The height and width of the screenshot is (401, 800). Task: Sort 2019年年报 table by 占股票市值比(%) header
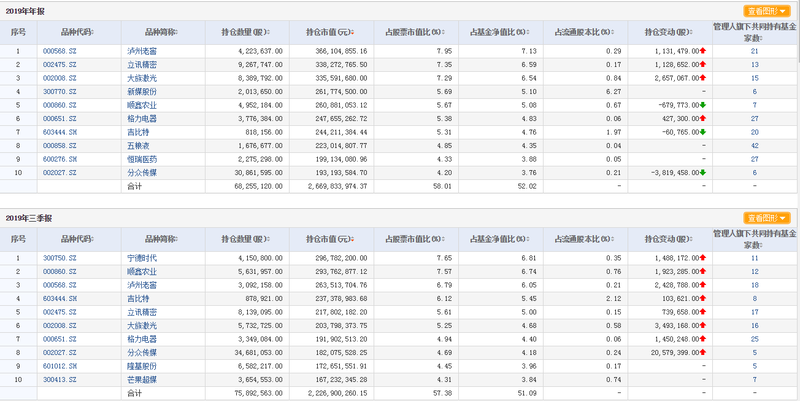(x=415, y=32)
